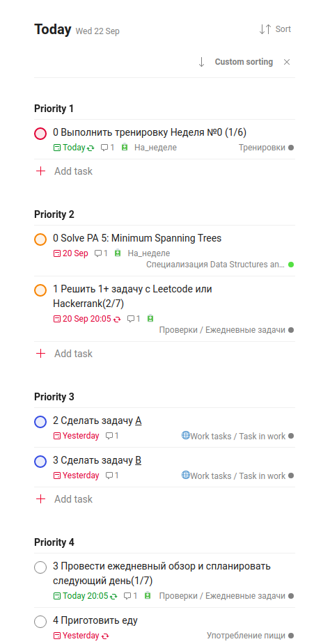Reverse sort direction with the down arrow
The height and width of the screenshot is (644, 330).
click(201, 62)
